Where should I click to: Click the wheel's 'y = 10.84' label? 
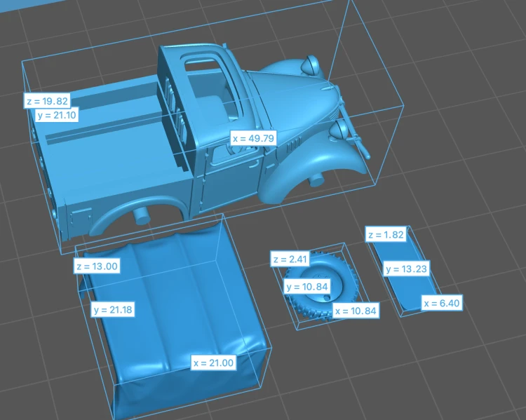pyautogui.click(x=307, y=287)
